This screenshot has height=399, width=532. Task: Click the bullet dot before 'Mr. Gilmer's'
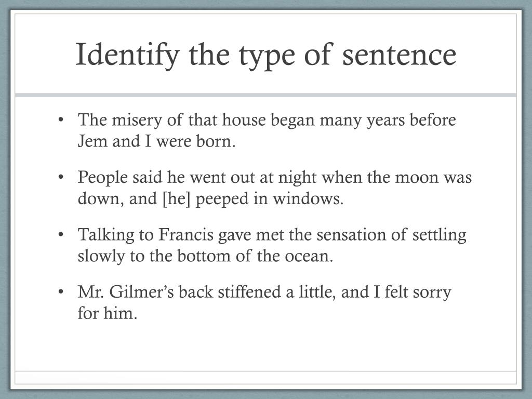point(61,292)
